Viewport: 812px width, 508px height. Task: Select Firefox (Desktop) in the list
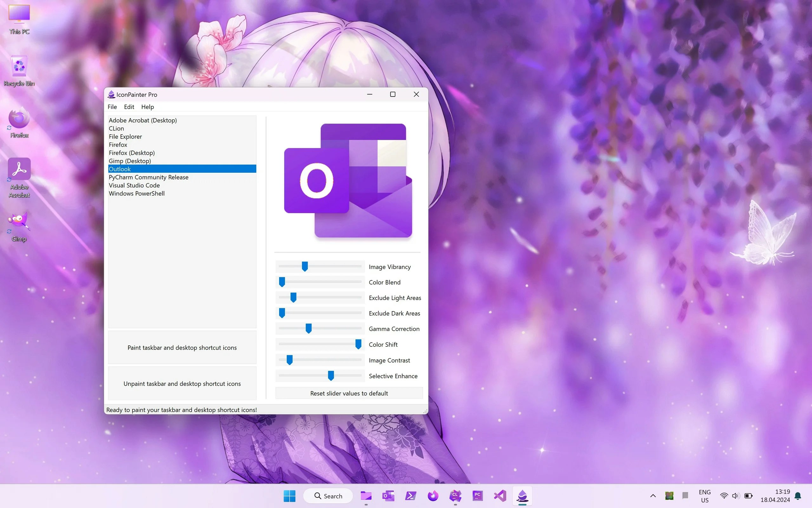[182, 153]
